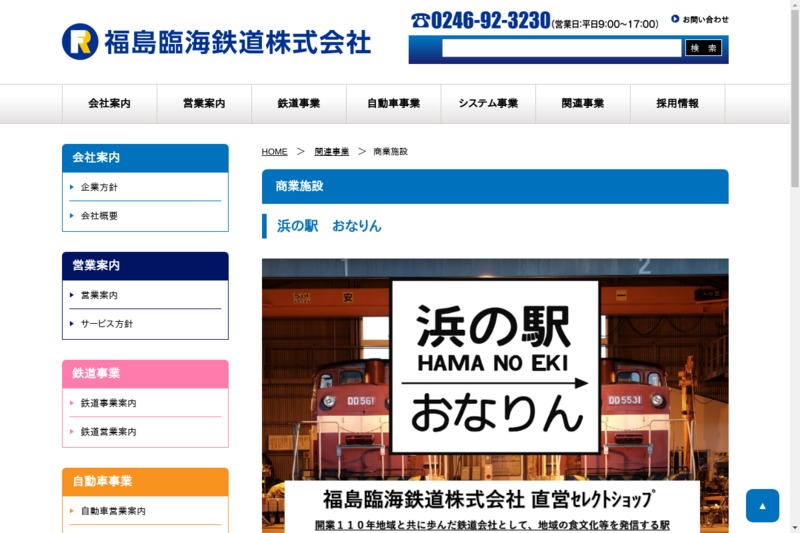Open サービス方針 in the sidebar
This screenshot has width=800, height=533.
click(x=106, y=324)
